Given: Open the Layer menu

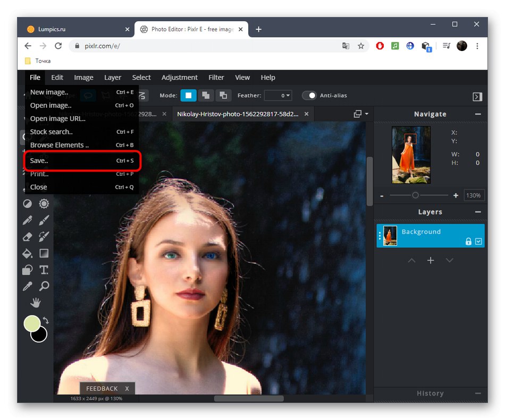Looking at the screenshot, I should click(x=113, y=78).
